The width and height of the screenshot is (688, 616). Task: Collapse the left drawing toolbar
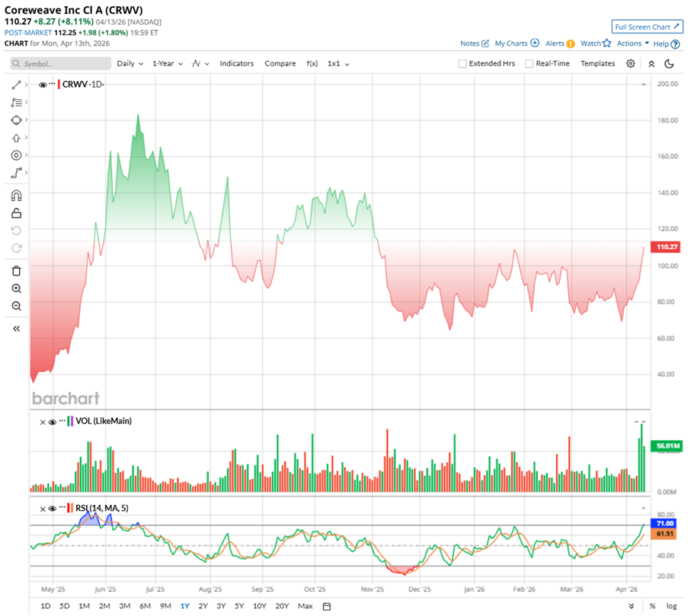coord(16,328)
